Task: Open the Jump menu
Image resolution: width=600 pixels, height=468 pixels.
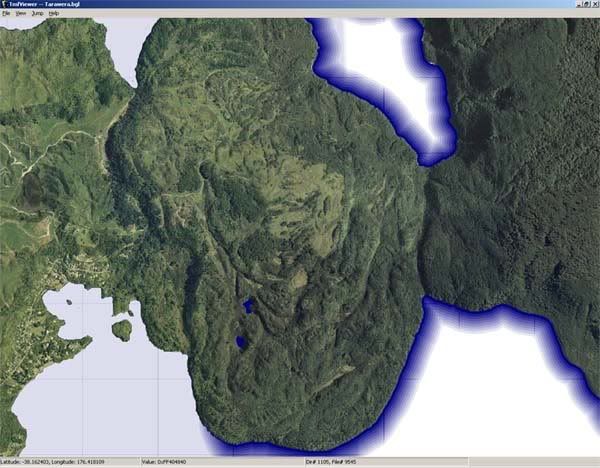Action: pos(37,14)
